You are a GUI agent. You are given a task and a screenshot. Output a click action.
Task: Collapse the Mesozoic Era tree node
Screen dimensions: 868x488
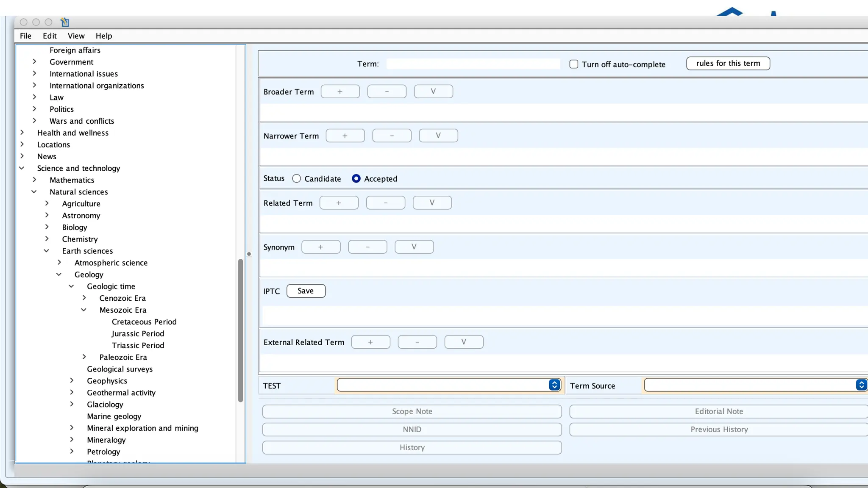(84, 310)
